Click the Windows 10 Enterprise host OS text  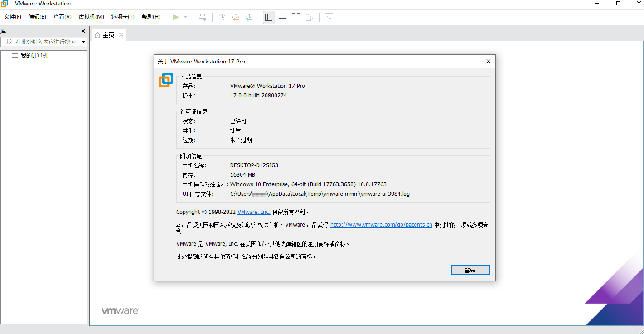coord(308,184)
